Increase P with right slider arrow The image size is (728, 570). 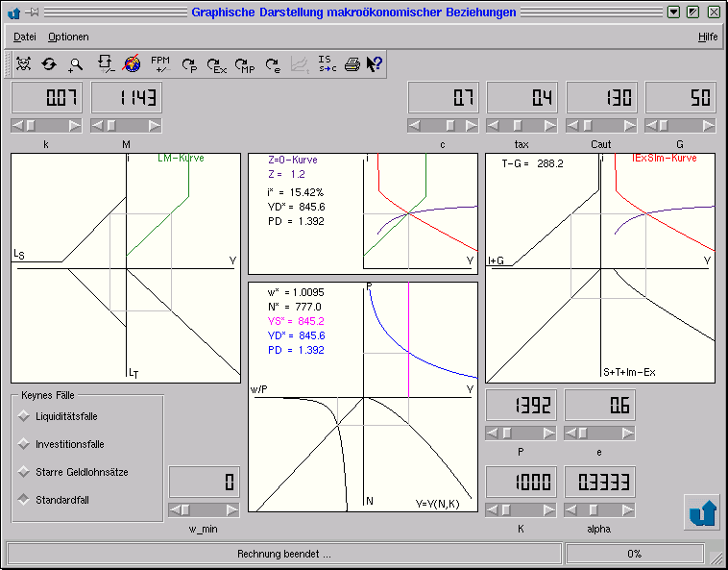[x=549, y=434]
